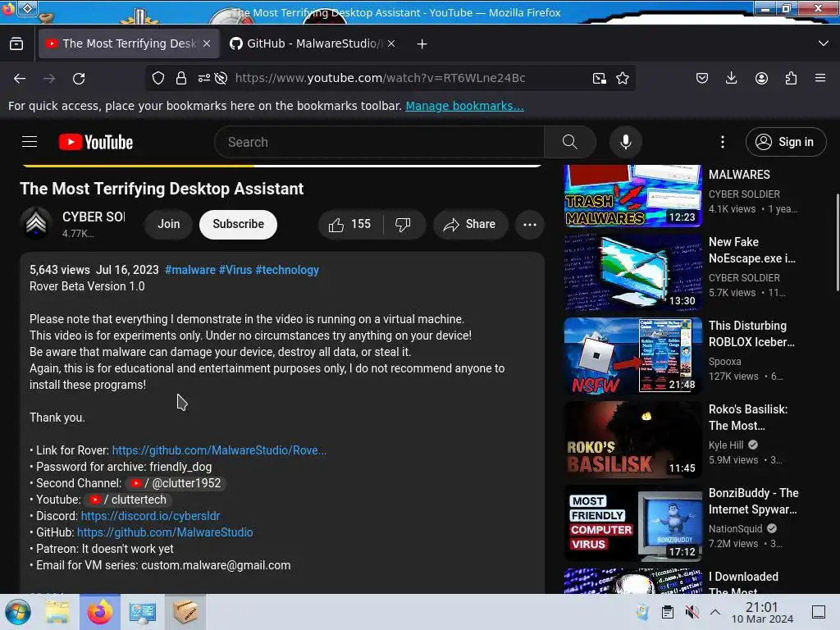Open the Discord cybersldr link

coord(151,516)
